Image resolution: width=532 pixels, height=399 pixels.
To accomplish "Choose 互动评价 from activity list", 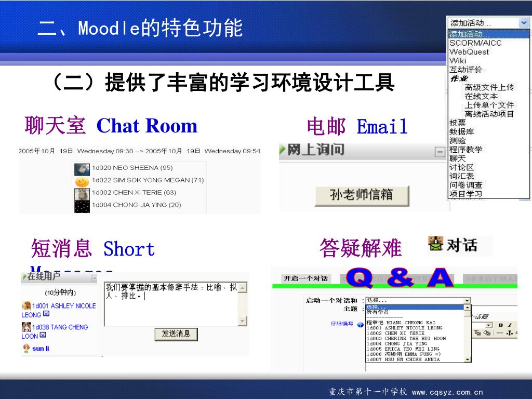I will point(465,69).
